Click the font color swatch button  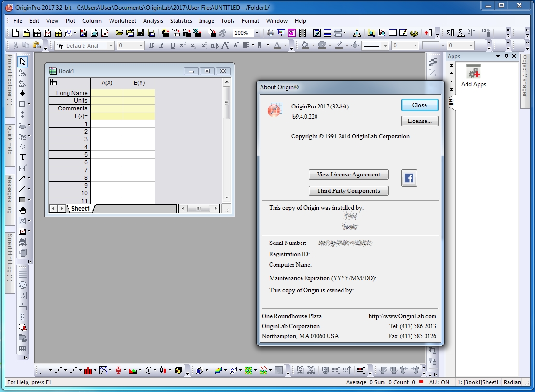(277, 45)
